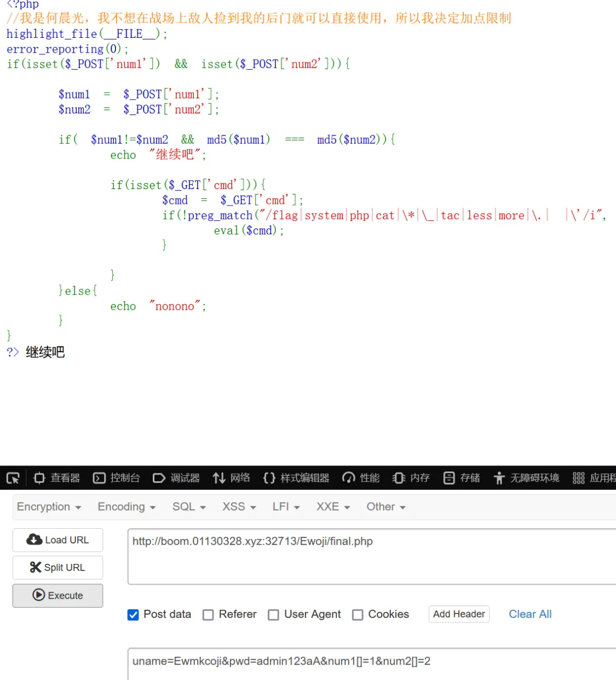Click the highlight_file(__FILE__) code line
This screenshot has width=616, height=680.
click(x=87, y=34)
